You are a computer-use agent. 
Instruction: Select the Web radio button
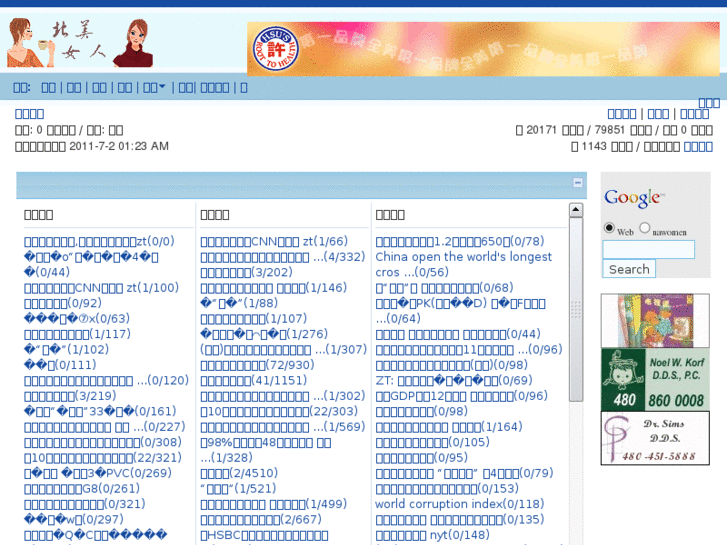609,228
